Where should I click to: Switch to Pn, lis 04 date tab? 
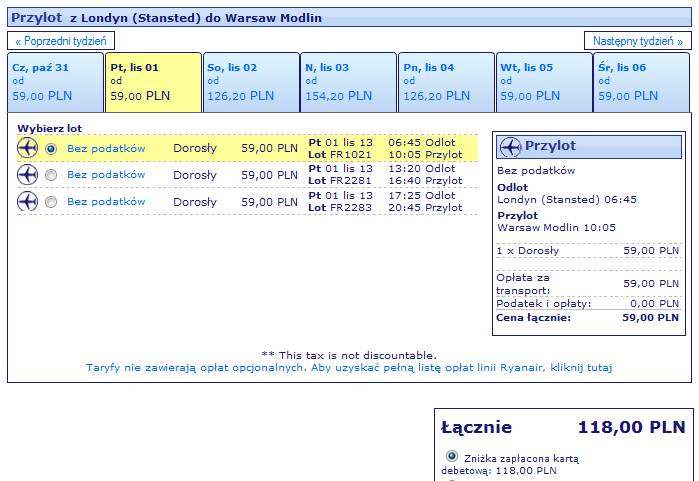[446, 82]
